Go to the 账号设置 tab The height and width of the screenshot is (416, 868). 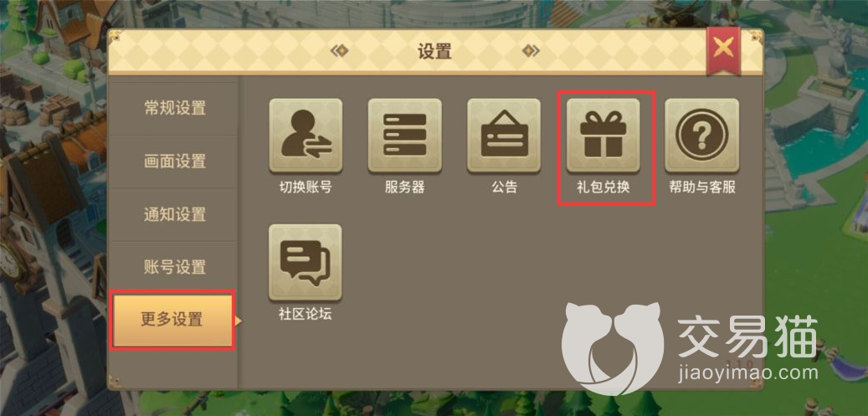pos(174,267)
